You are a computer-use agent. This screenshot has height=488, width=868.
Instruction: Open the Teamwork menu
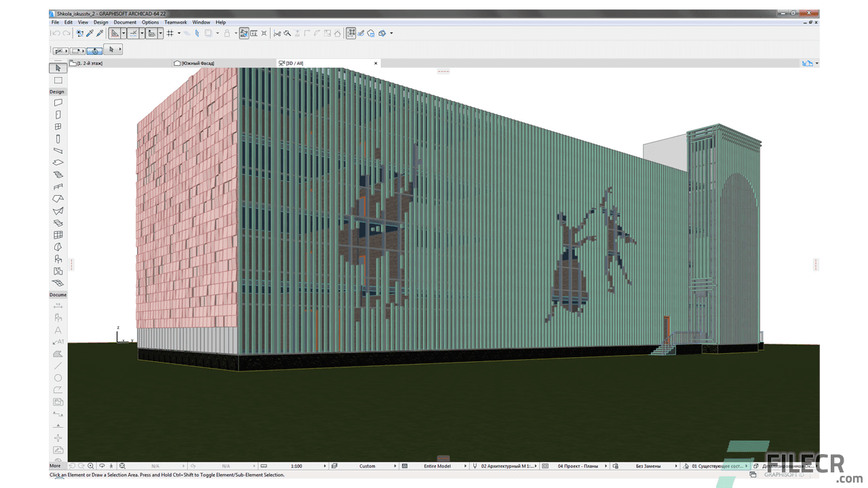click(x=176, y=22)
